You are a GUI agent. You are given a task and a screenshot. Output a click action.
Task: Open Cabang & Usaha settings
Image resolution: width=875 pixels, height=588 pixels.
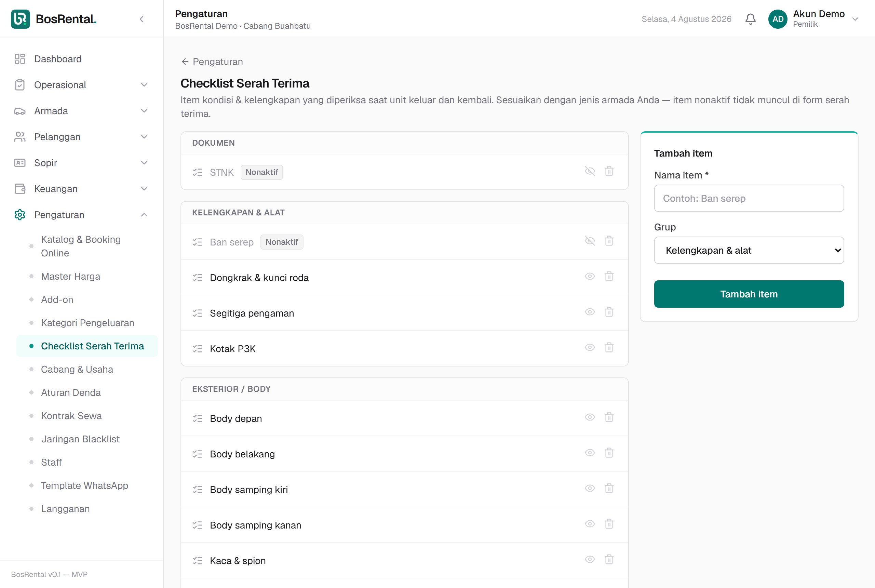[x=87, y=369]
